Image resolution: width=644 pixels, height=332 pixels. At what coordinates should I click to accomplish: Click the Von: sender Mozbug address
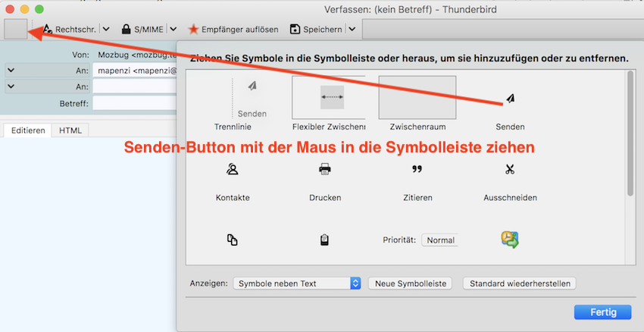[137, 55]
